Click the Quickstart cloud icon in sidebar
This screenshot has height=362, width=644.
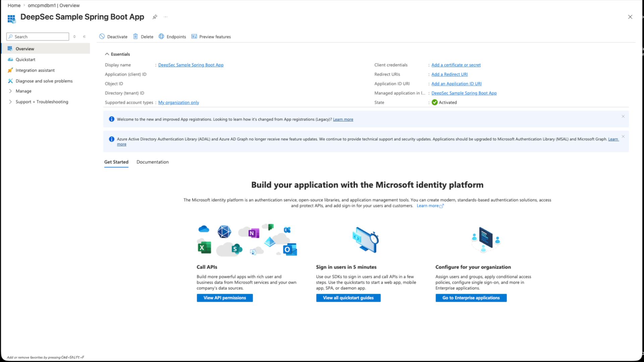10,59
